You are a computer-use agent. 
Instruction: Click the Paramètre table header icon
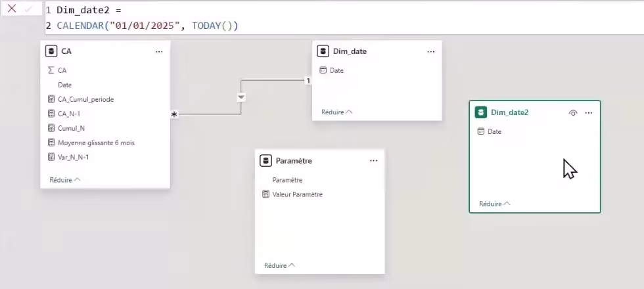point(265,160)
